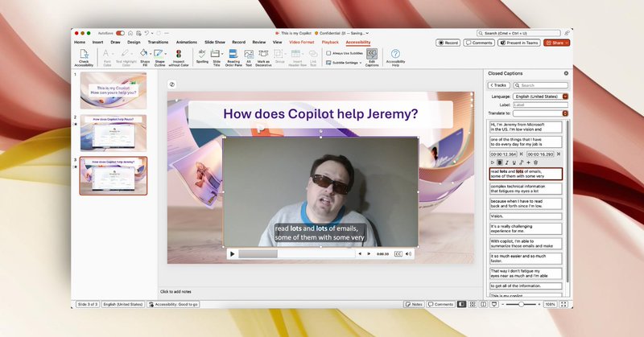This screenshot has height=337, width=644.
Task: Apply italic in caption editor toolbar
Action: click(507, 162)
